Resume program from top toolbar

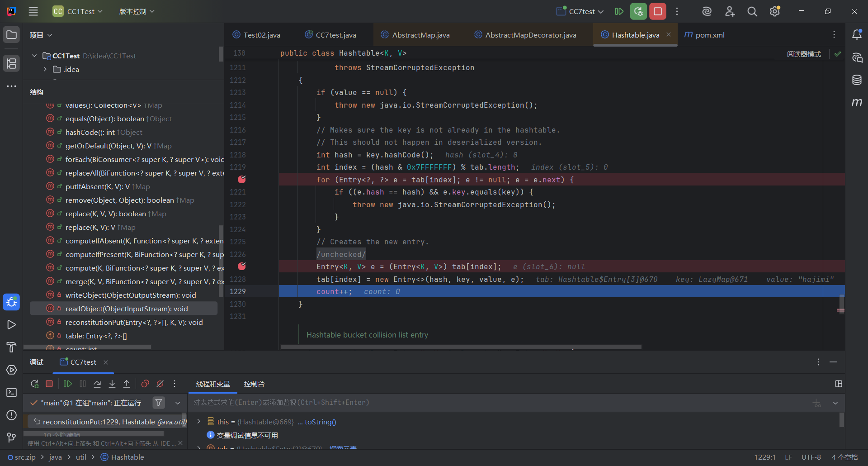point(619,11)
